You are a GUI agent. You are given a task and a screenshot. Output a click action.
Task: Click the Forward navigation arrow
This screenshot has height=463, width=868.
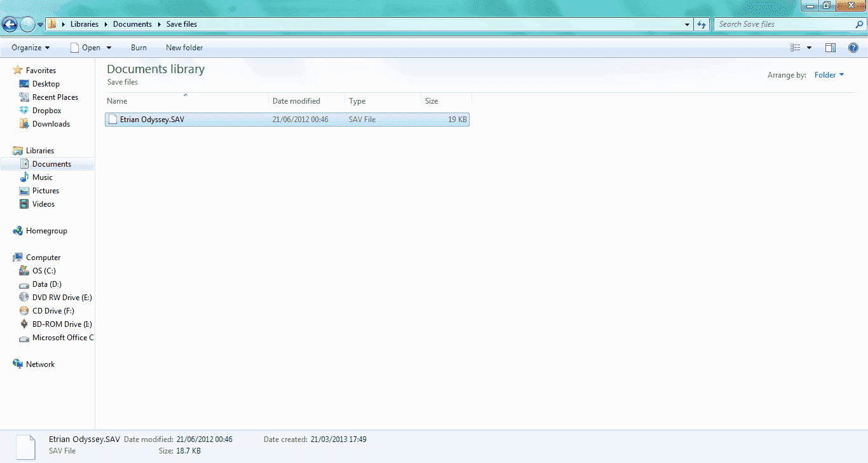(27, 24)
